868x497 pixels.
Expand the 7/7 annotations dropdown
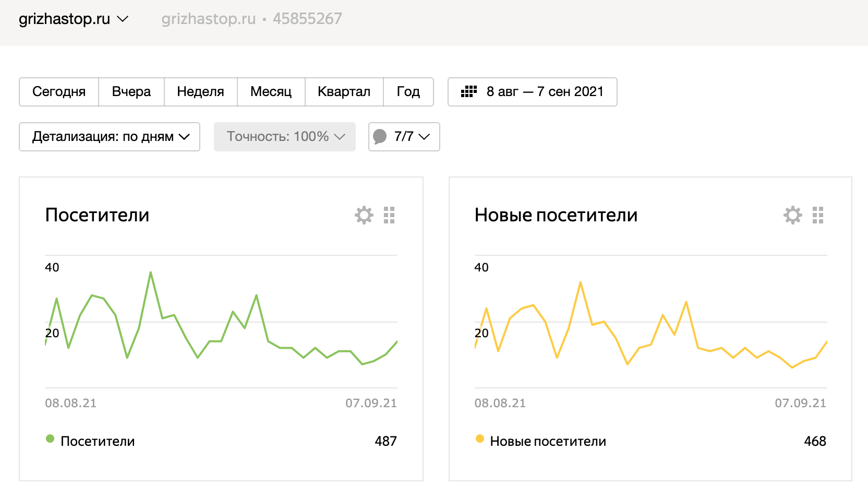pos(412,137)
